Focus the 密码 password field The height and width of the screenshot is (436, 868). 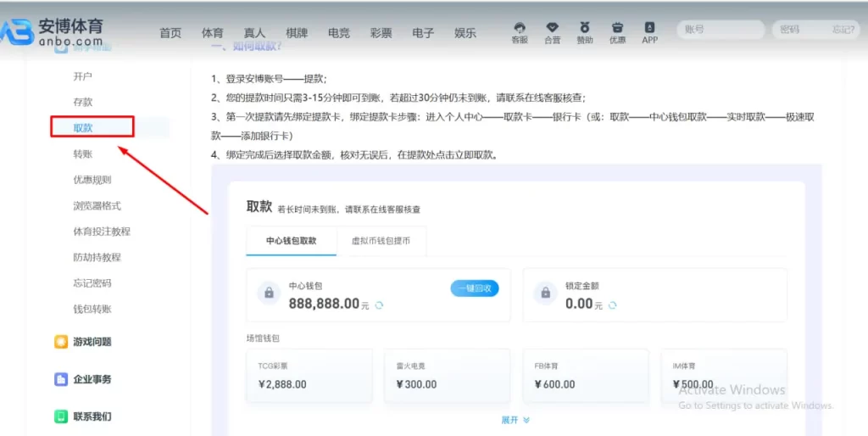tap(801, 30)
